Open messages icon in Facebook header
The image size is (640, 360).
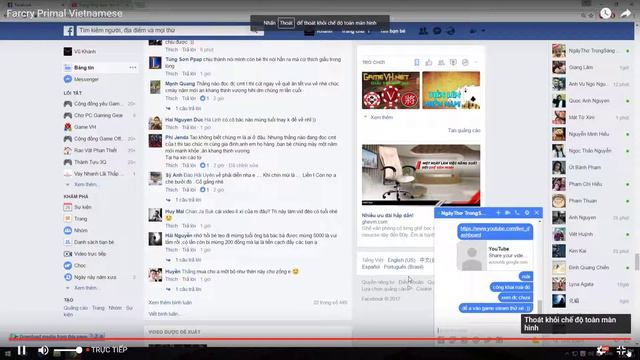(x=437, y=31)
